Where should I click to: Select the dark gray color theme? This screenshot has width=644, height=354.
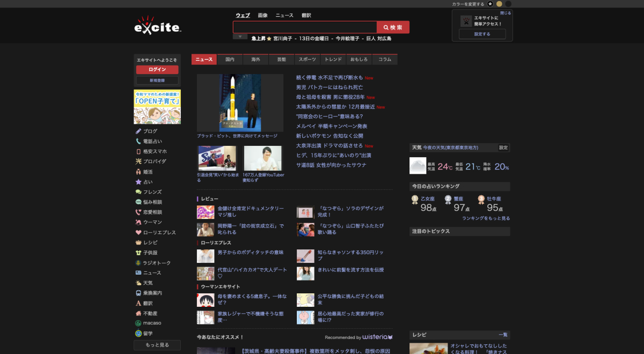tap(508, 4)
